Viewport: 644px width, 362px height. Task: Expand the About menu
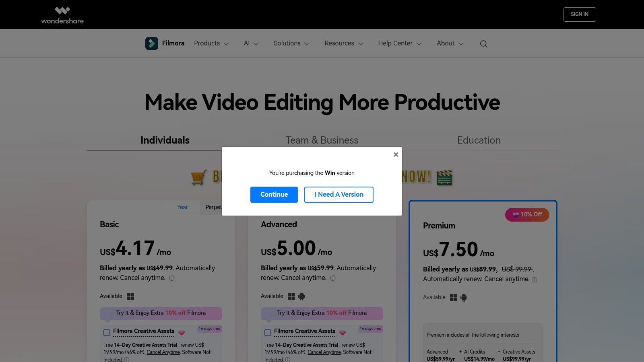coord(450,43)
